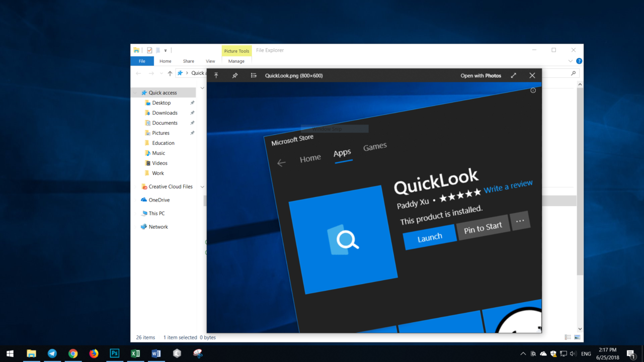The image size is (644, 362).
Task: Open Customize Quick Access Toolbar dropdown
Action: (x=166, y=50)
